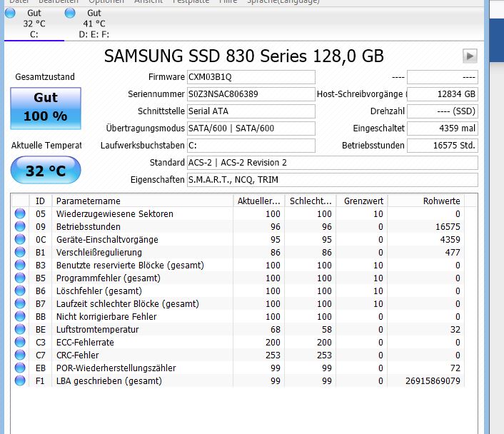Click the 32 °C temperature button
This screenshot has width=504, height=434.
(x=46, y=170)
